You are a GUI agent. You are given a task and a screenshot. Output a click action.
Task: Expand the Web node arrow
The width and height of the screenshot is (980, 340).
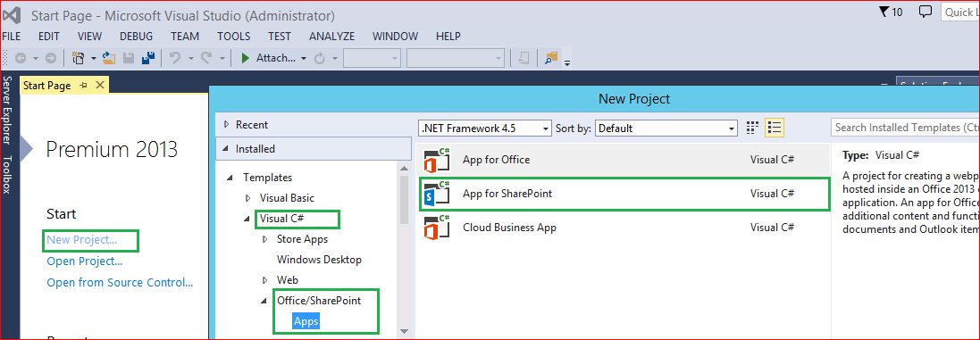(265, 280)
